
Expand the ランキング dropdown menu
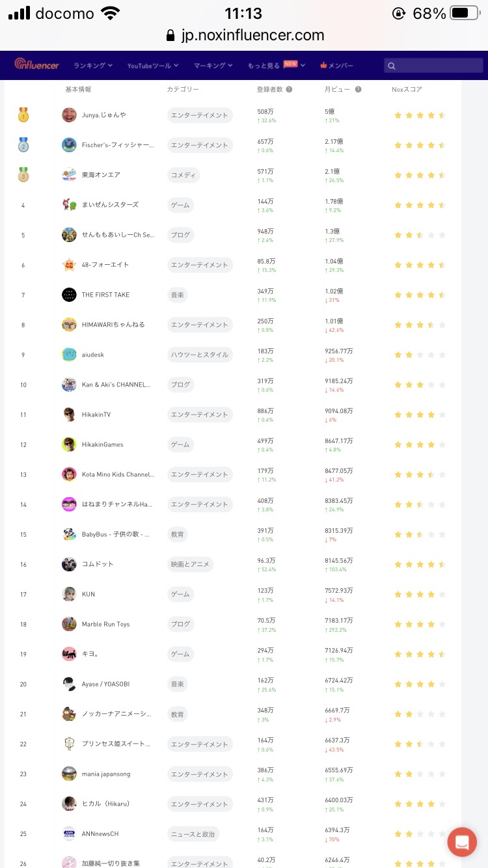pos(93,66)
